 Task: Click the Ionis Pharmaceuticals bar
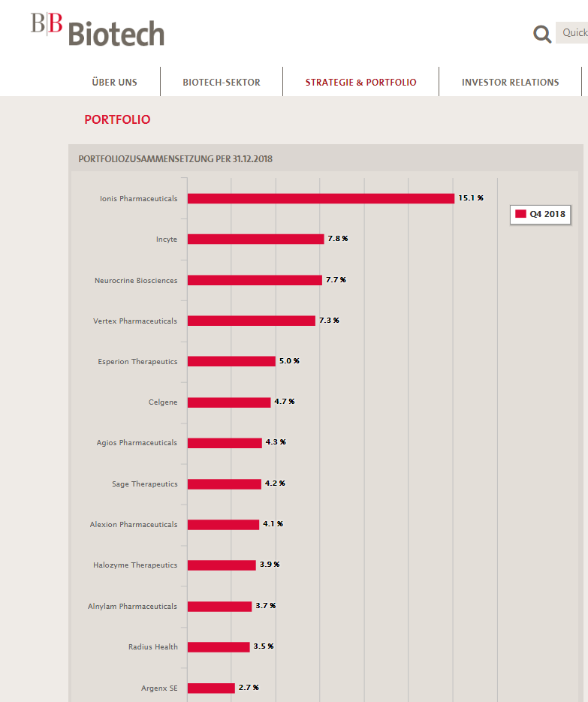click(x=321, y=198)
